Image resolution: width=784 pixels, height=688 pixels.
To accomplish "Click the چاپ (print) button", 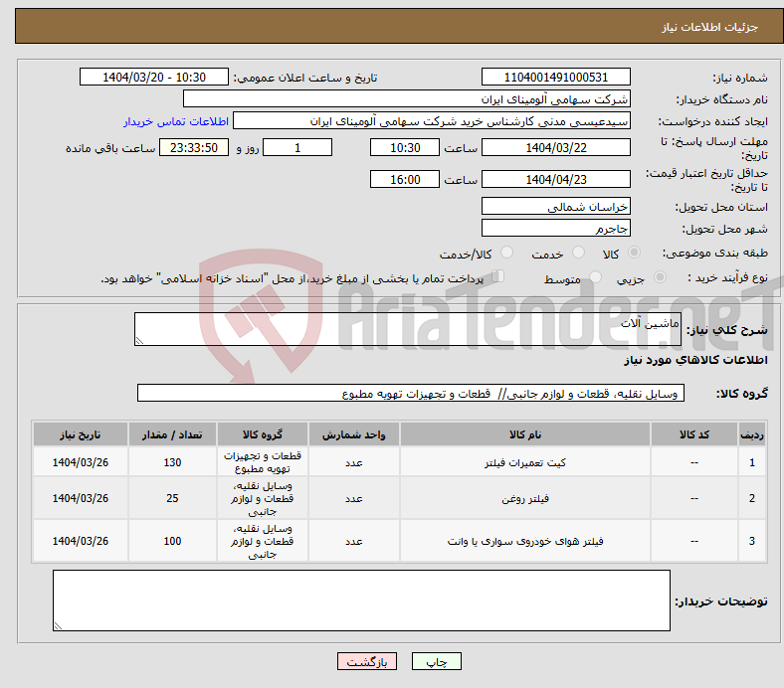I will [x=436, y=661].
